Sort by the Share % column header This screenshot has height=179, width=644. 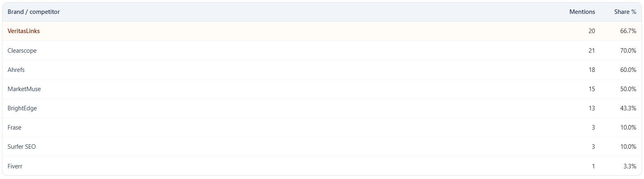pyautogui.click(x=625, y=12)
